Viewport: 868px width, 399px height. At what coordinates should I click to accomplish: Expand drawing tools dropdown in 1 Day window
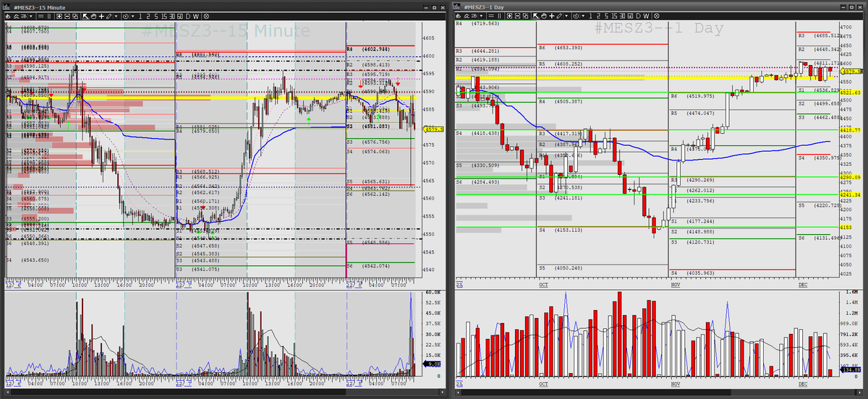coord(566,16)
